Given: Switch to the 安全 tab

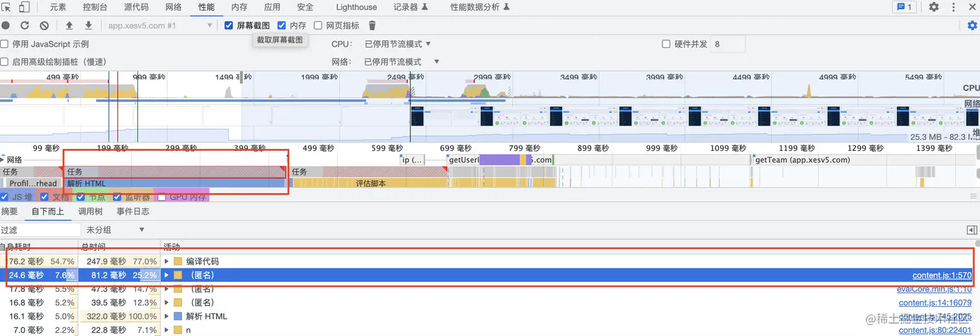Looking at the screenshot, I should [x=305, y=7].
